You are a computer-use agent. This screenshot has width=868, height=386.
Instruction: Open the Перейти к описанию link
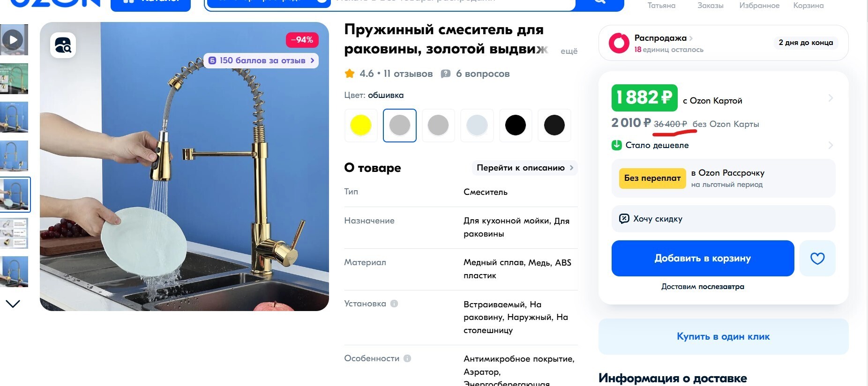click(x=525, y=168)
